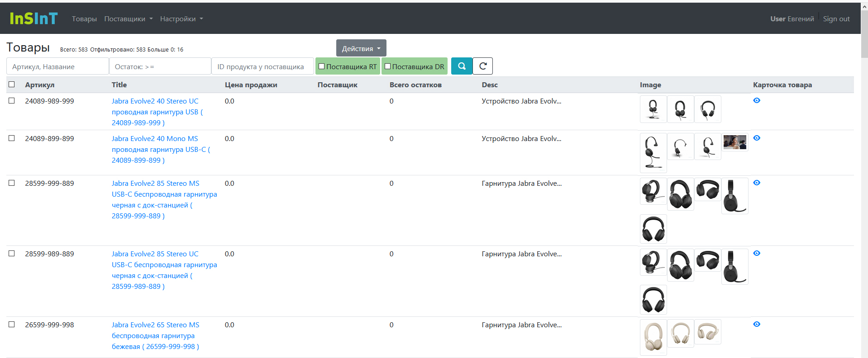Click the refresh reset filter icon
Image resolution: width=868 pixels, height=358 pixels.
tap(482, 66)
